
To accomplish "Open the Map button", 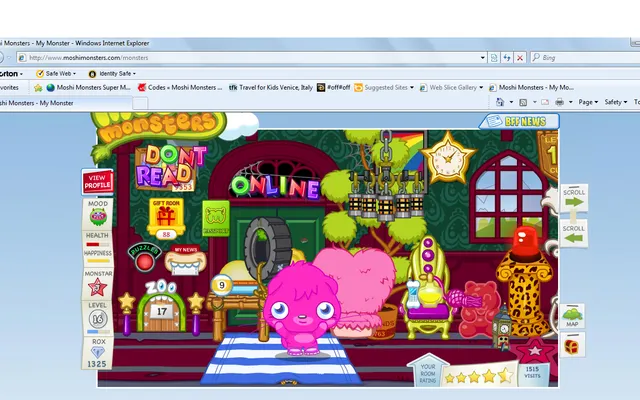I will (x=572, y=316).
